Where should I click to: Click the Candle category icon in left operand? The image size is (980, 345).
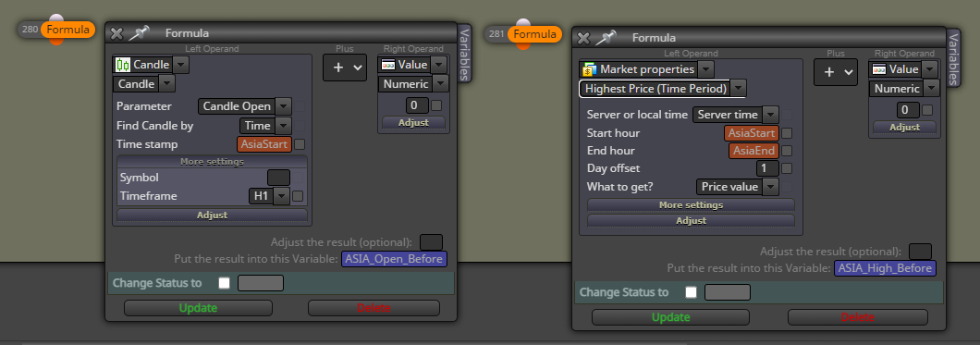click(x=123, y=65)
